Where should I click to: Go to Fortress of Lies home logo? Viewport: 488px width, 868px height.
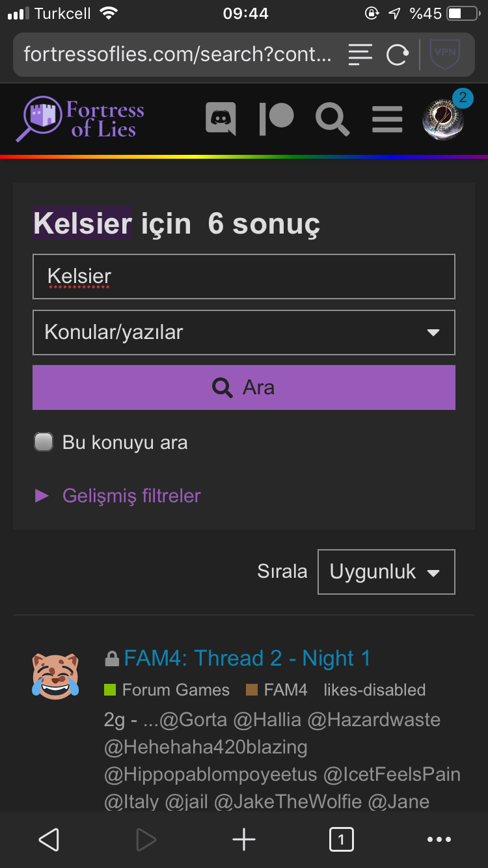(x=80, y=118)
